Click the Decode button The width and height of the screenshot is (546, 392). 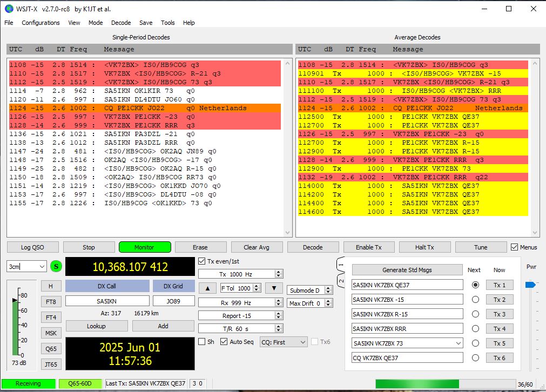(313, 247)
